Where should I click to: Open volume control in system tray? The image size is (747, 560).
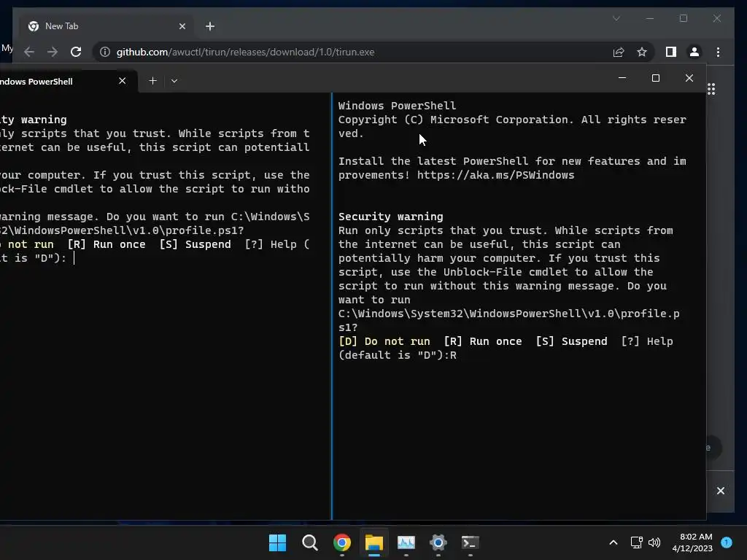(x=654, y=542)
